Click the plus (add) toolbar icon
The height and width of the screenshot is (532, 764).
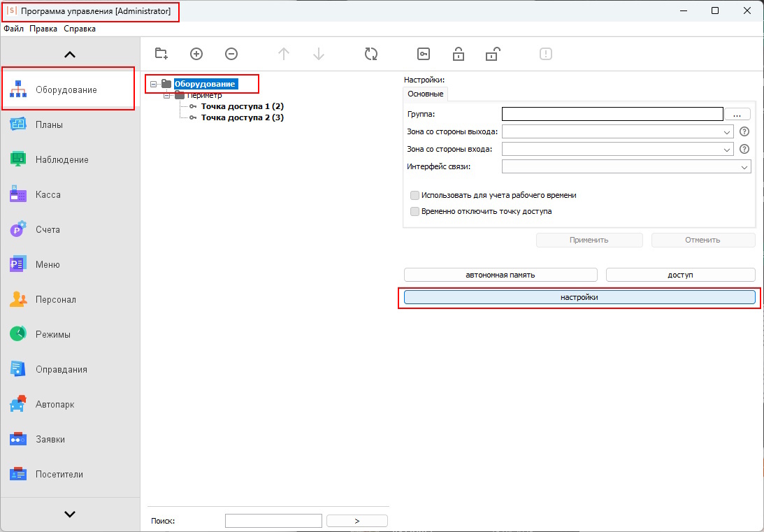[x=196, y=54]
